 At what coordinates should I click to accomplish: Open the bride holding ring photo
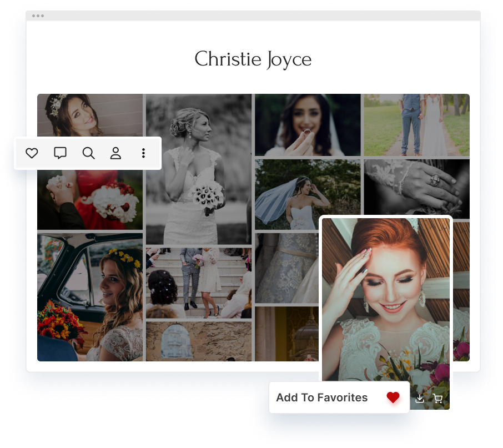pyautogui.click(x=307, y=124)
